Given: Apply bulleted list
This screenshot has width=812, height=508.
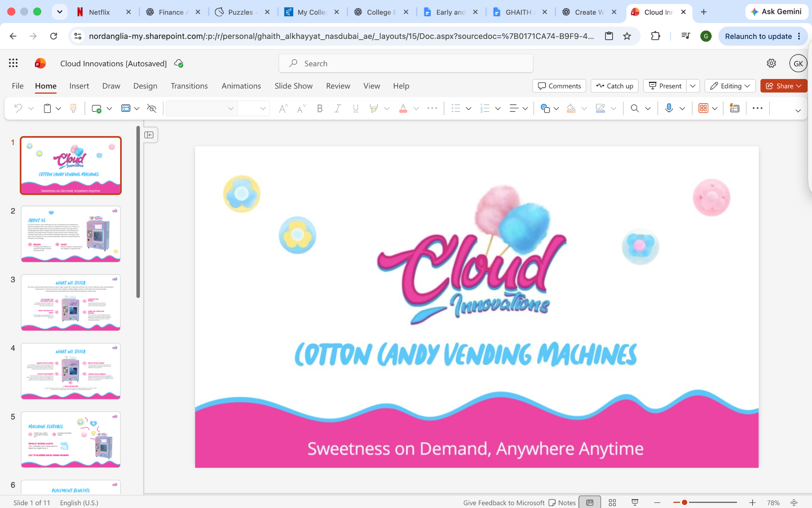Looking at the screenshot, I should click(x=456, y=108).
